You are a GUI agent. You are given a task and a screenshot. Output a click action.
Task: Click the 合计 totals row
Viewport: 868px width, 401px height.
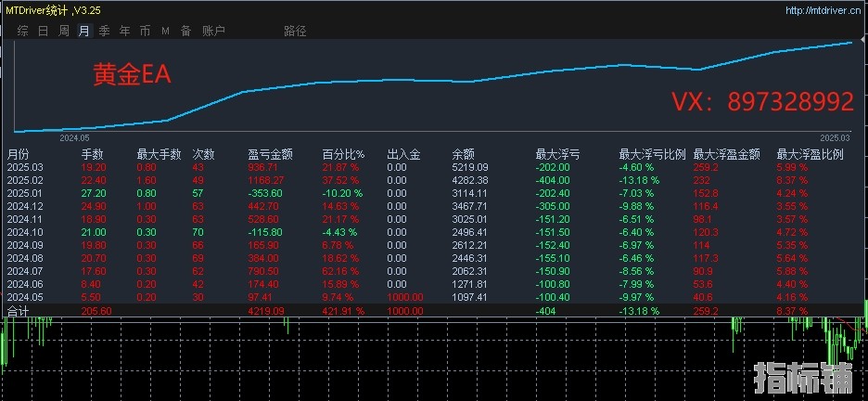click(x=19, y=311)
